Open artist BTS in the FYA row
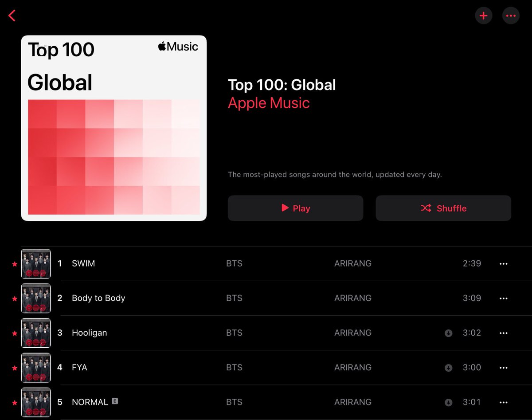532x420 pixels. (234, 367)
